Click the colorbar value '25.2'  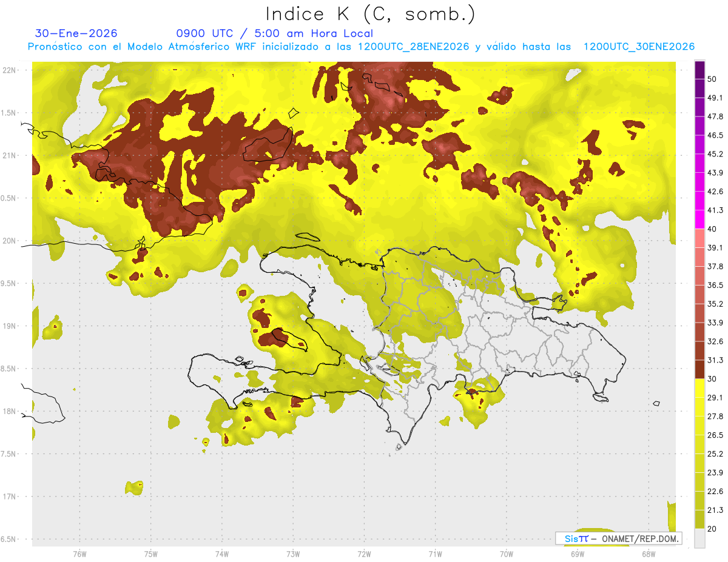click(715, 453)
